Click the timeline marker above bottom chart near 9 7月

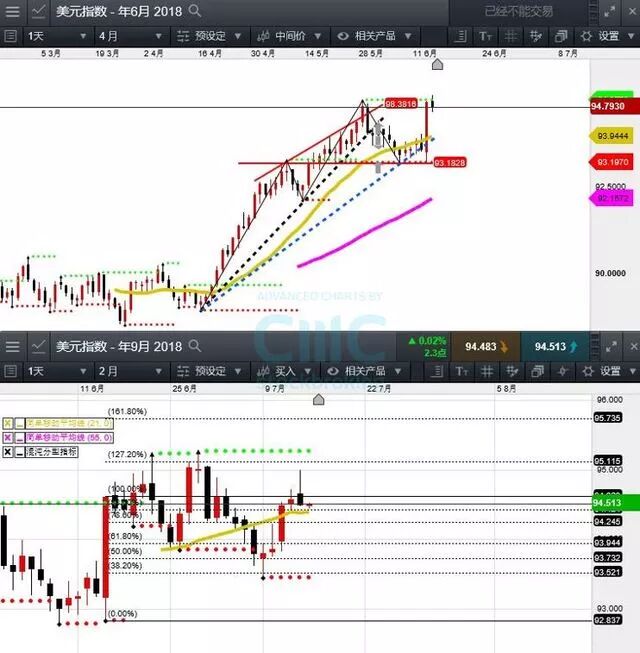319,400
